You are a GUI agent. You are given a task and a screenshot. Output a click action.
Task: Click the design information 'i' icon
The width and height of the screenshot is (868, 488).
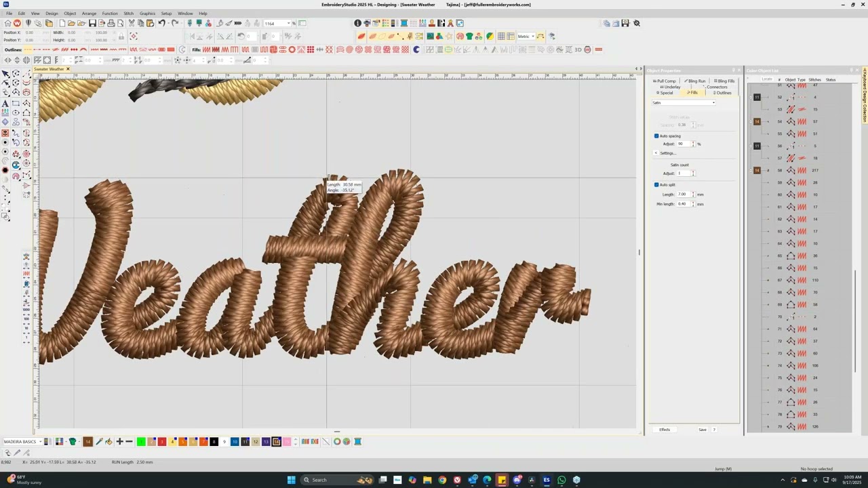[357, 23]
